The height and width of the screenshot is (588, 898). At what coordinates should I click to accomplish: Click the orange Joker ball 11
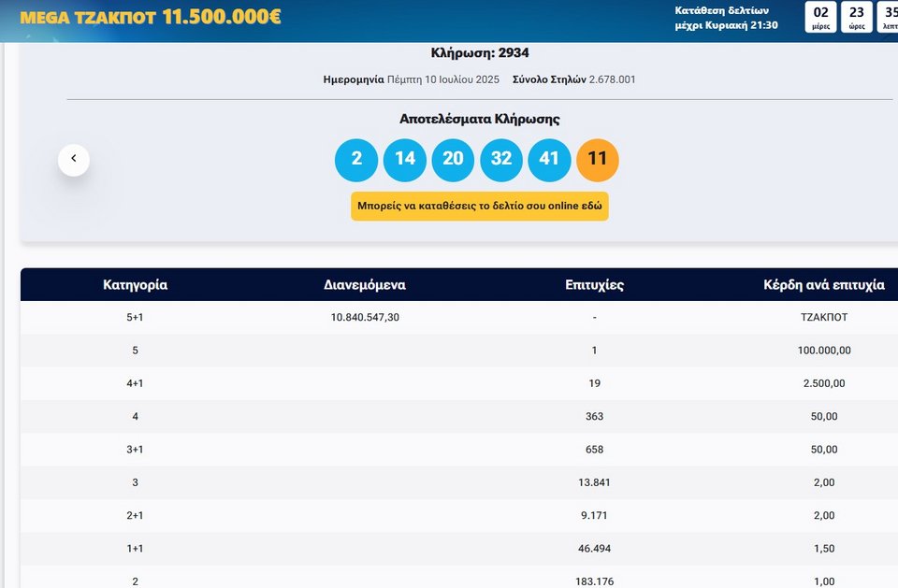pyautogui.click(x=598, y=160)
